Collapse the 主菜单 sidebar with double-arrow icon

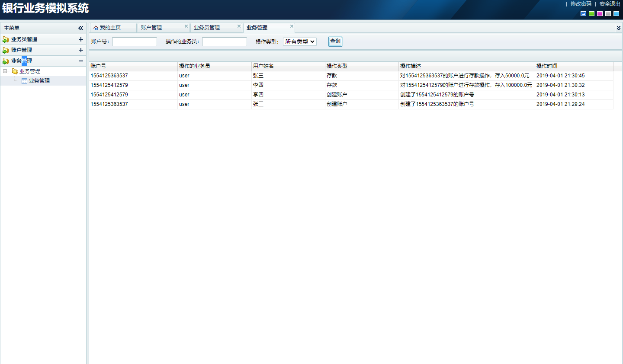tap(80, 28)
